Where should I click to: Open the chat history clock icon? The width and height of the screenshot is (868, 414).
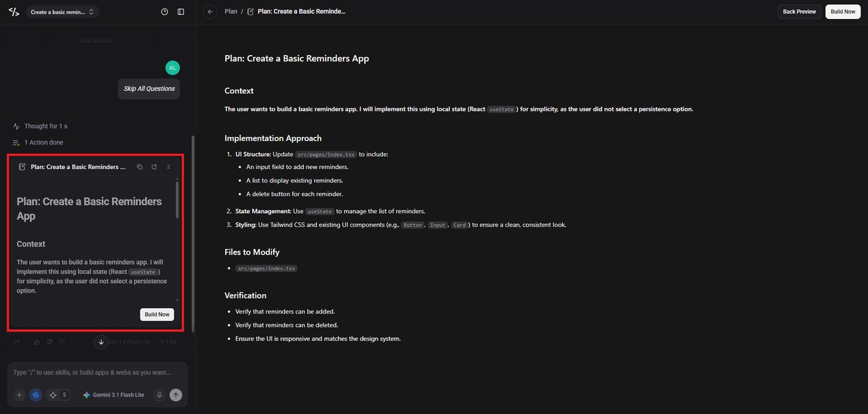pos(164,12)
